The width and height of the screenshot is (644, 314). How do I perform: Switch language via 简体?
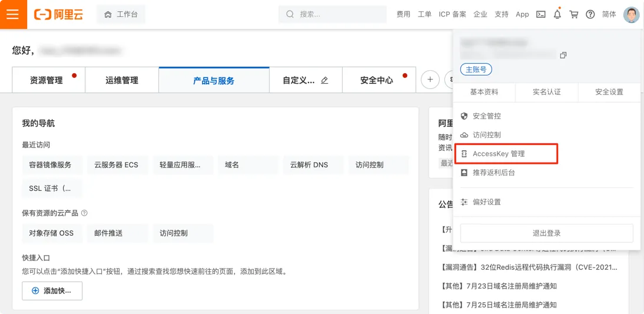pyautogui.click(x=609, y=14)
